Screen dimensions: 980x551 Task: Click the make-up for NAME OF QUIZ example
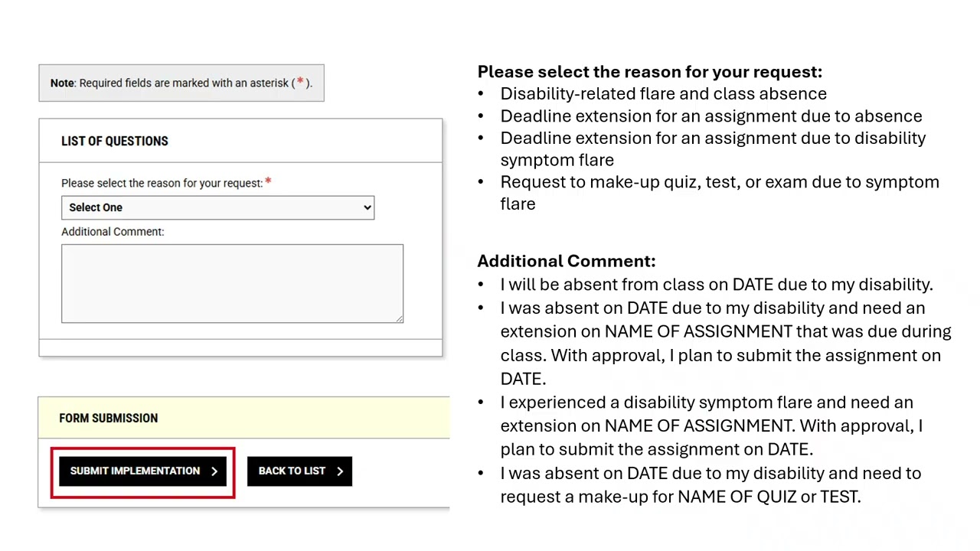[x=710, y=484]
